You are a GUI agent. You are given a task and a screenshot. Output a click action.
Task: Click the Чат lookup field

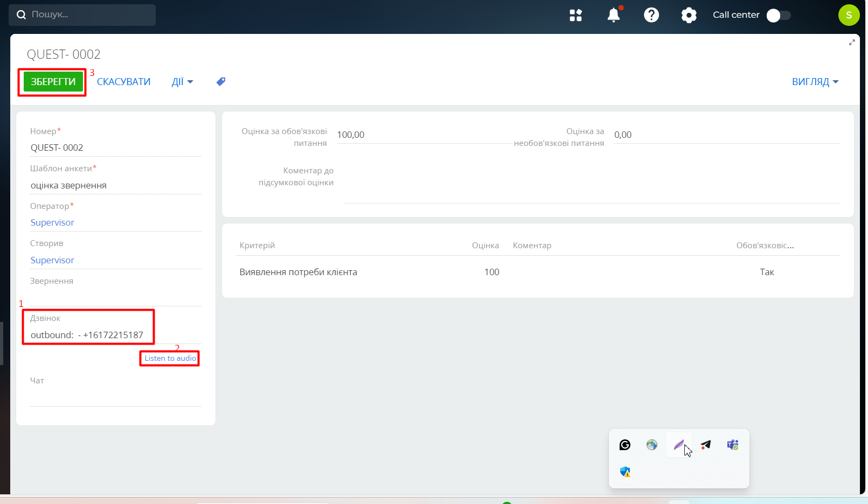pos(116,397)
